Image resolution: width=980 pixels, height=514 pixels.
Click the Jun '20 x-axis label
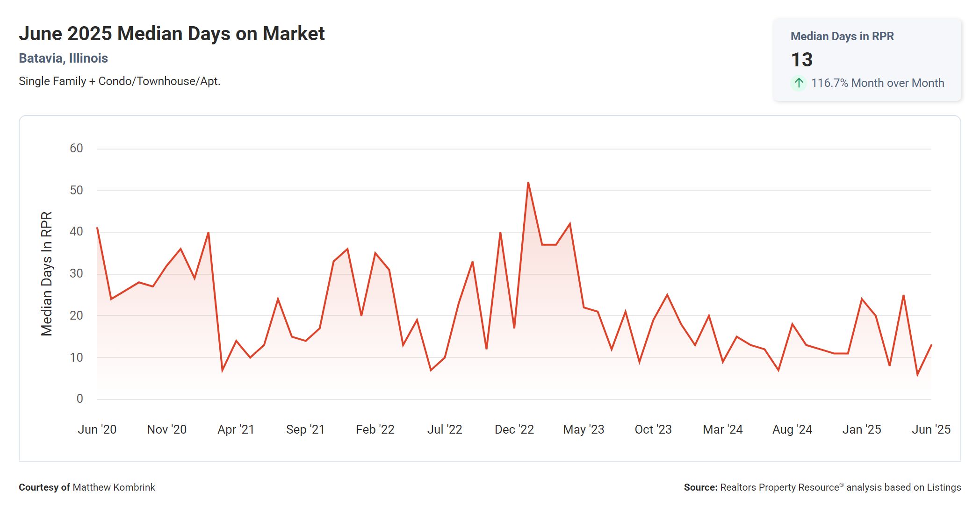[x=97, y=429]
